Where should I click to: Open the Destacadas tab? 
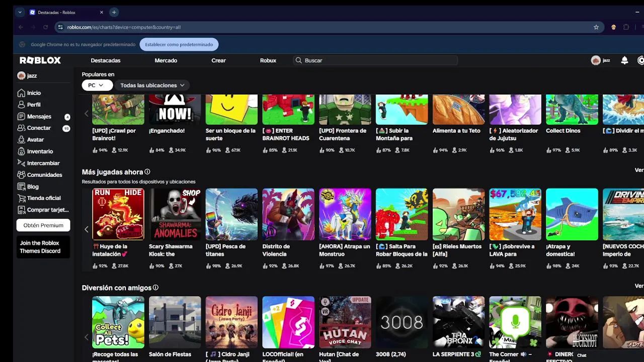pos(106,60)
